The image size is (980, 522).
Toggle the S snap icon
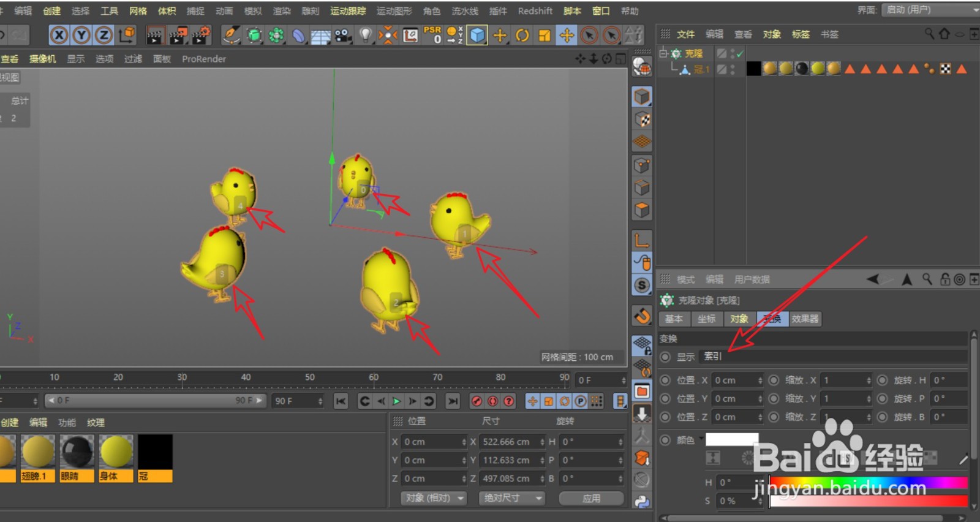pyautogui.click(x=642, y=285)
